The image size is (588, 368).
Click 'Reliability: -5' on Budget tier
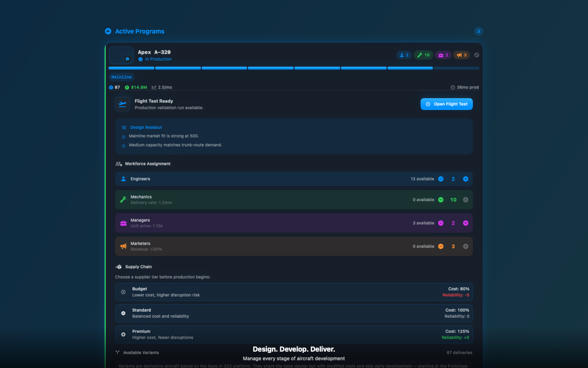[x=456, y=295]
